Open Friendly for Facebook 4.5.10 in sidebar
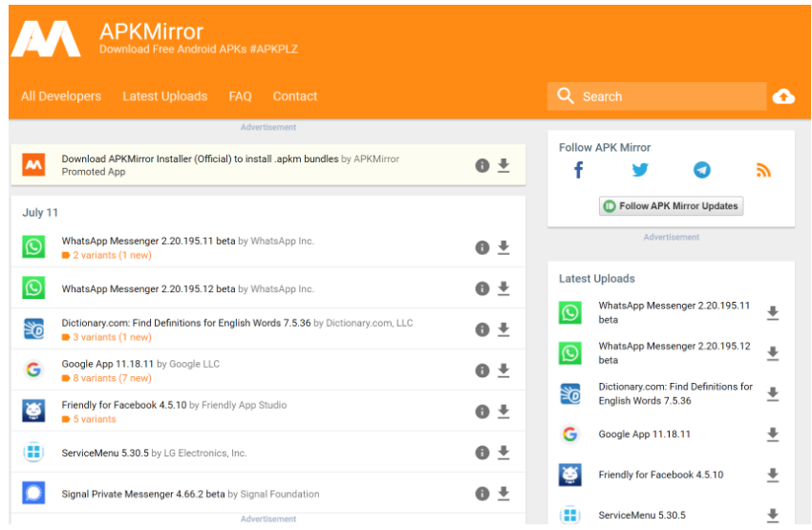This screenshot has height=530, width=812. (x=661, y=475)
